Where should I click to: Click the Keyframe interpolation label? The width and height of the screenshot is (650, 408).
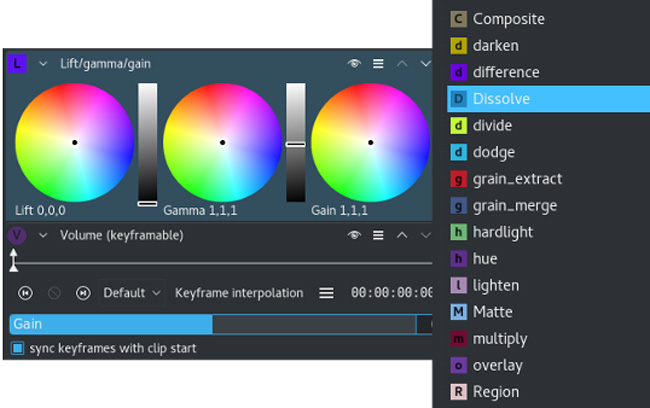click(239, 293)
